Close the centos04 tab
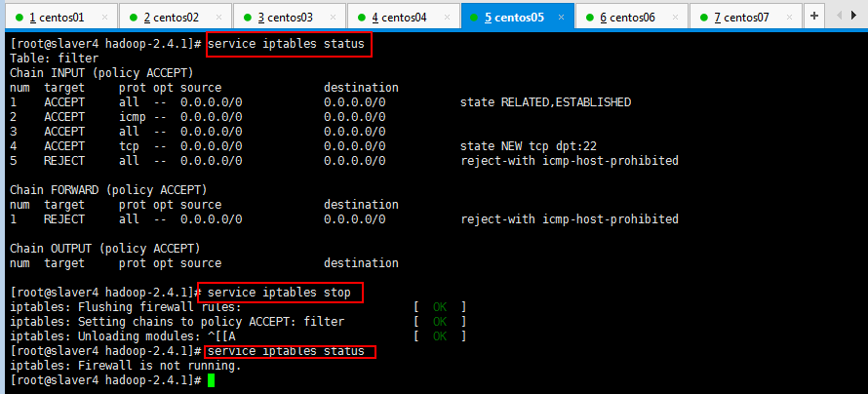The image size is (868, 394). click(448, 18)
